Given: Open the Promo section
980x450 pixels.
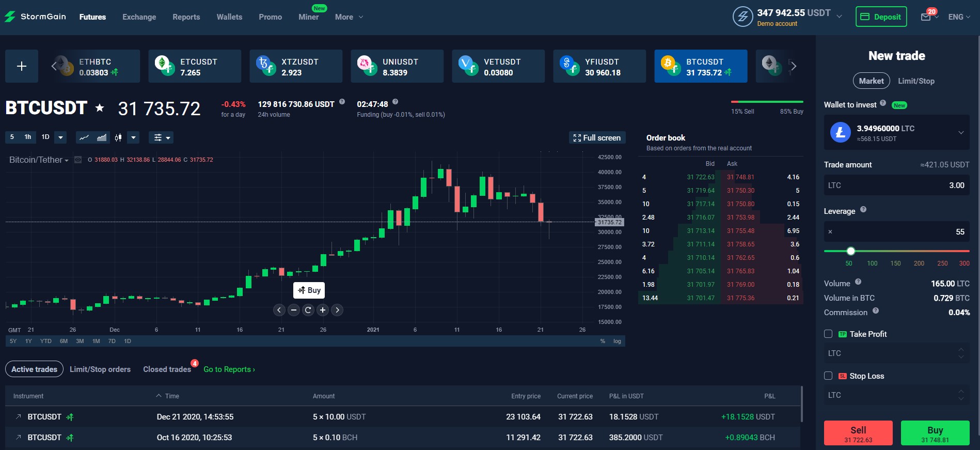Looking at the screenshot, I should coord(270,17).
